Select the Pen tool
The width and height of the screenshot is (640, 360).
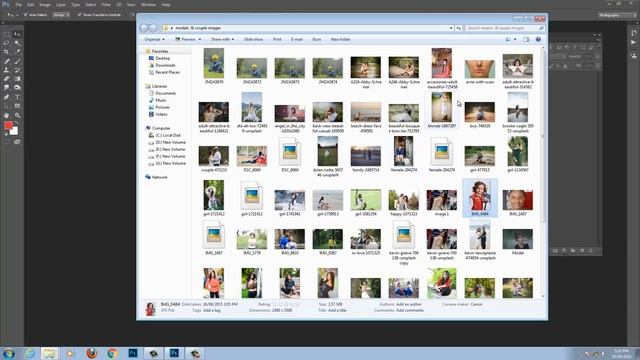(x=7, y=97)
